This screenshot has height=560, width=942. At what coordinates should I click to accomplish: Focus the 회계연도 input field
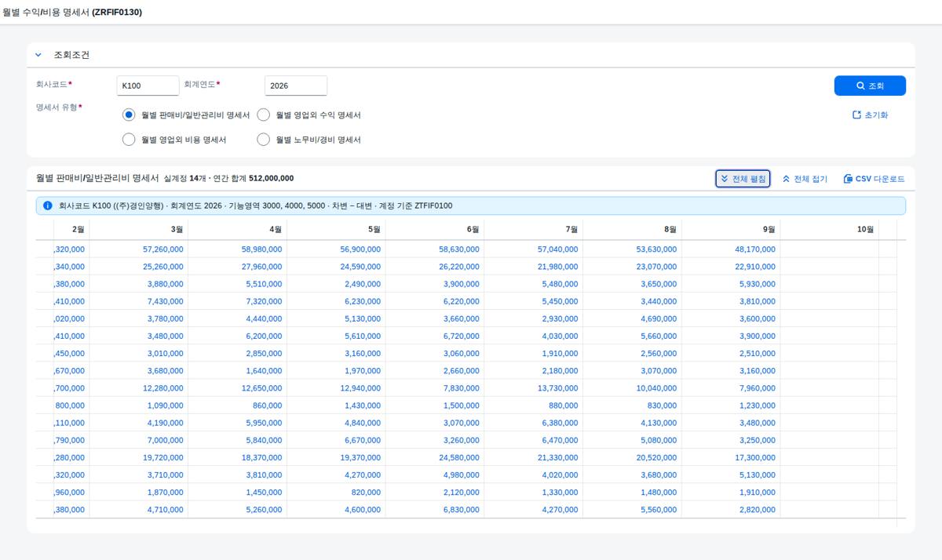[296, 85]
